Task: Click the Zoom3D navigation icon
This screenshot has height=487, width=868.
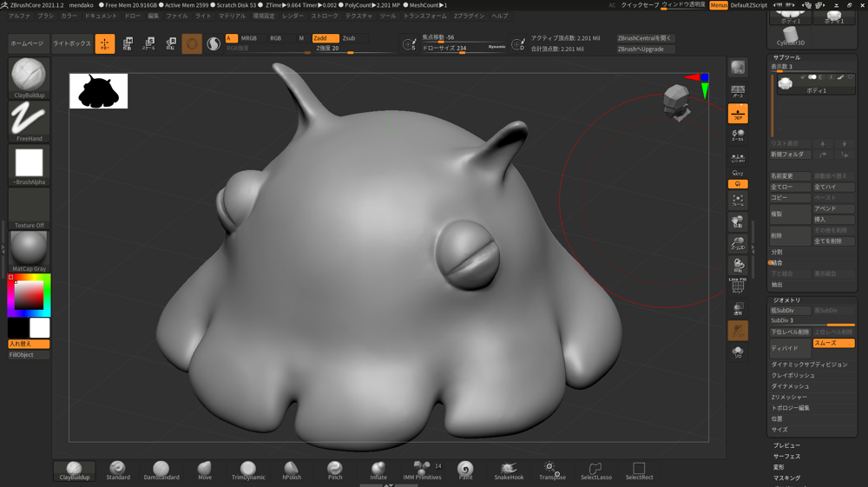Action: point(738,243)
